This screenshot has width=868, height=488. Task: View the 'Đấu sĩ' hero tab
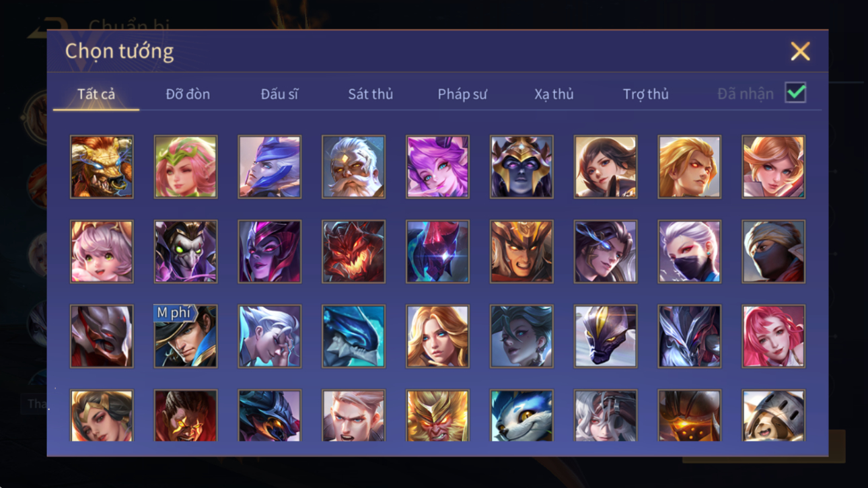279,94
